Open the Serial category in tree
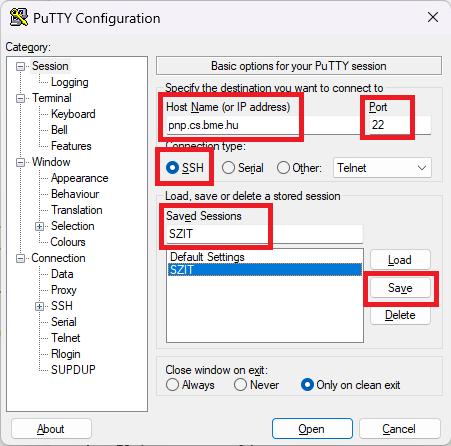Viewport: 451px width, 446px height. coord(64,322)
